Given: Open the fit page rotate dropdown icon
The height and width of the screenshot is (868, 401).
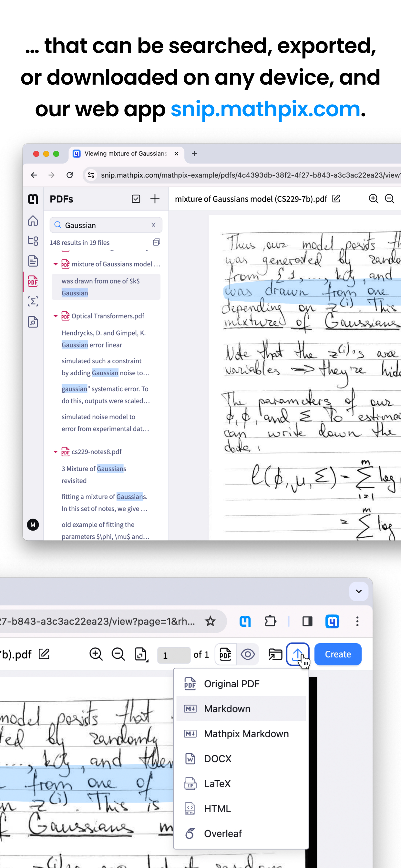Looking at the screenshot, I should (141, 654).
